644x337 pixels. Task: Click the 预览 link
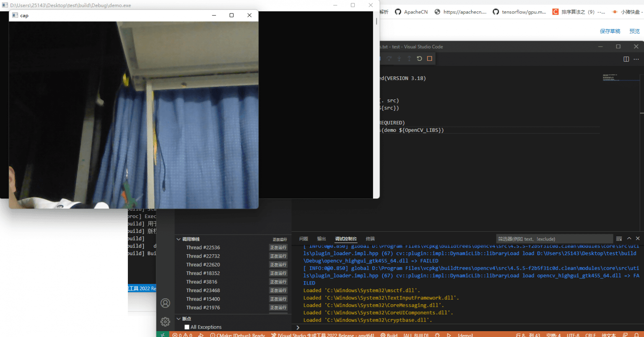[634, 31]
